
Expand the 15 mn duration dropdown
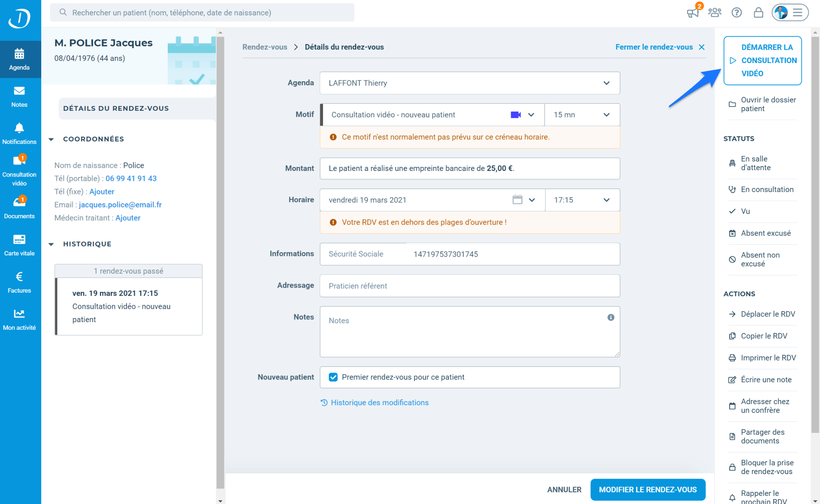click(581, 115)
